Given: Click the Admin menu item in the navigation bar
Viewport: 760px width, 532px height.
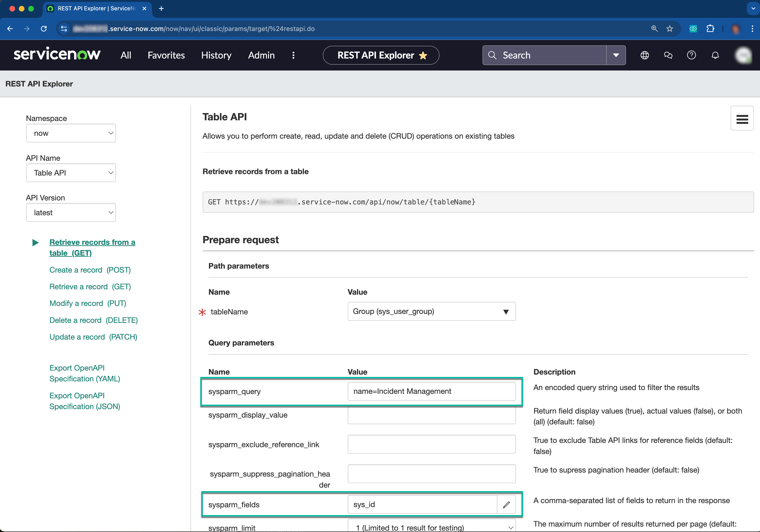Looking at the screenshot, I should tap(261, 55).
